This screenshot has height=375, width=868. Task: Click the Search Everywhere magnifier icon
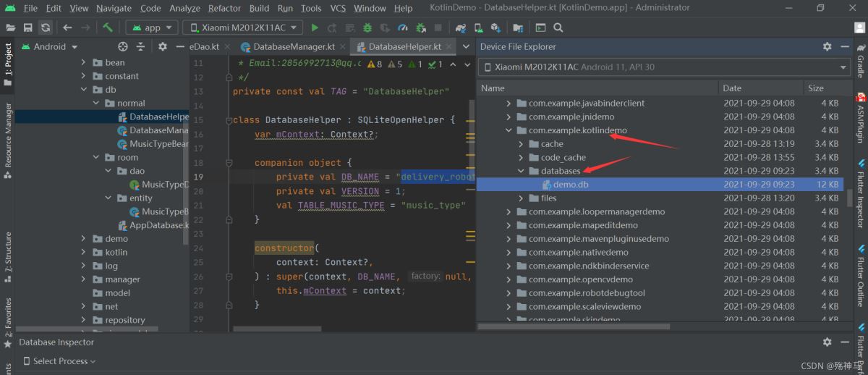click(x=558, y=28)
